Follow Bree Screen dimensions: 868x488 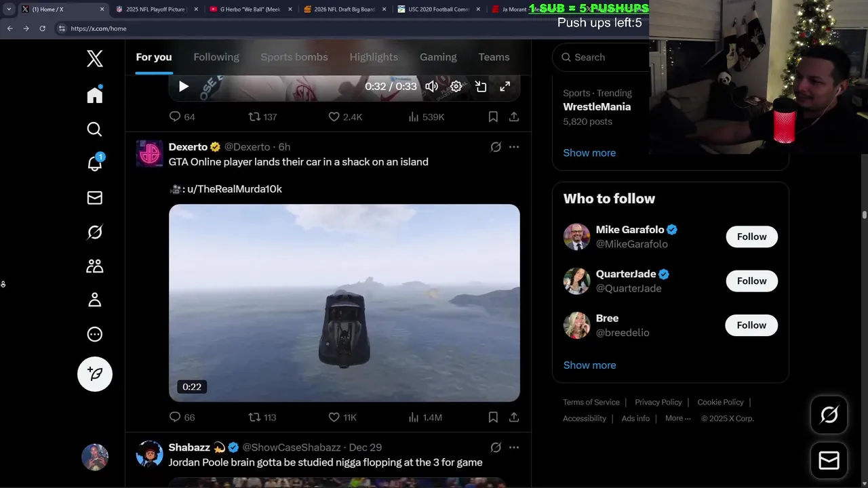click(x=751, y=325)
